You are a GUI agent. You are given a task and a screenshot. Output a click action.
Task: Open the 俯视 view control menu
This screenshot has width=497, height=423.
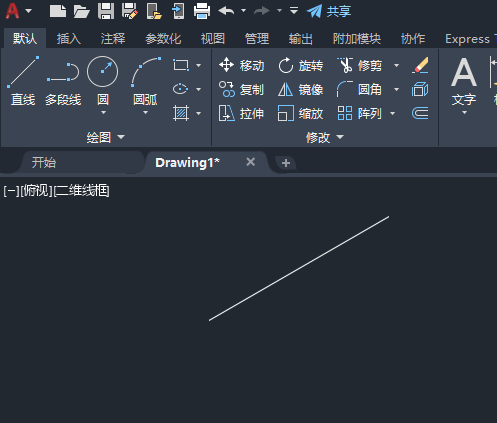point(36,191)
